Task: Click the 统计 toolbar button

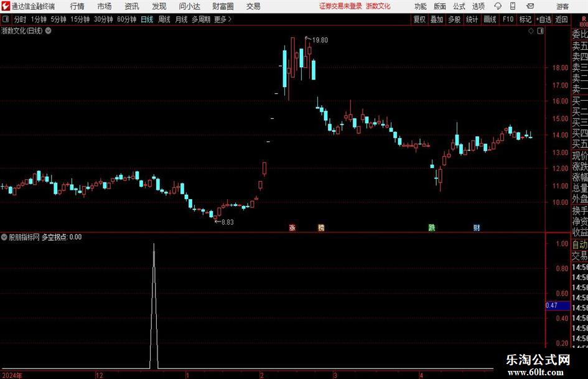Action: [472, 19]
